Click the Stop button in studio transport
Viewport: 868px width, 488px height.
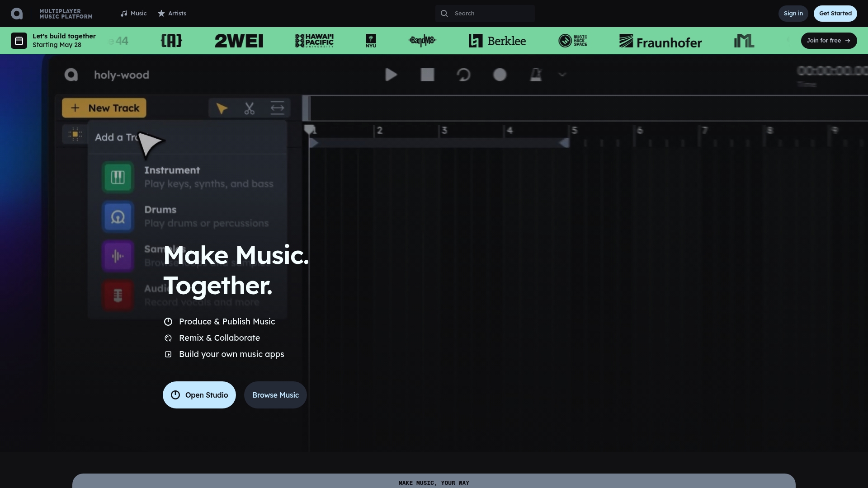pyautogui.click(x=427, y=75)
